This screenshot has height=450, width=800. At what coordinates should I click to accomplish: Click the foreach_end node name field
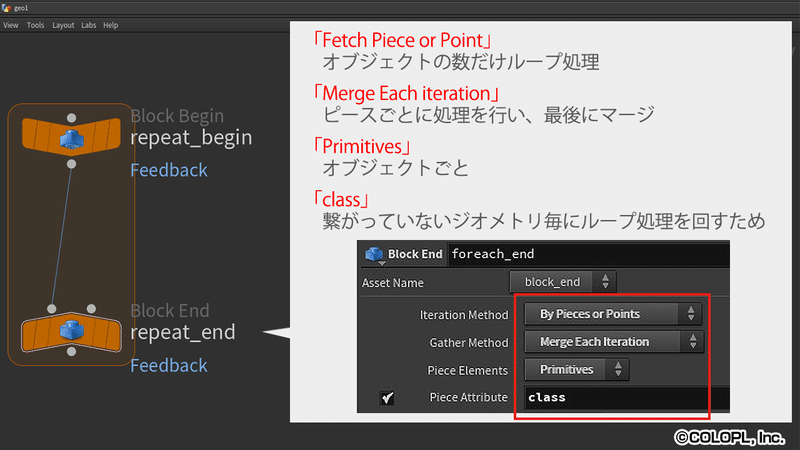coord(589,254)
